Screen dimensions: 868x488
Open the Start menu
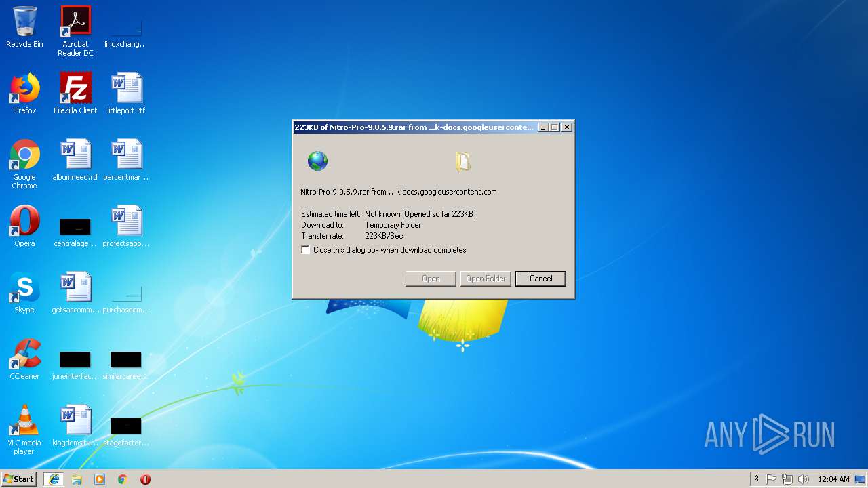[x=19, y=479]
